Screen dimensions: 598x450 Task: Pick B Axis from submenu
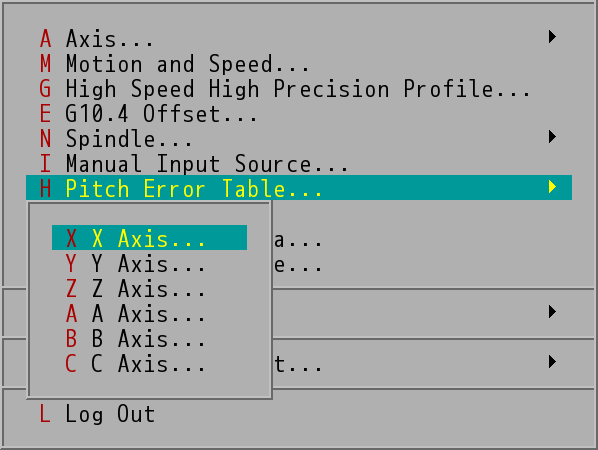(150, 339)
